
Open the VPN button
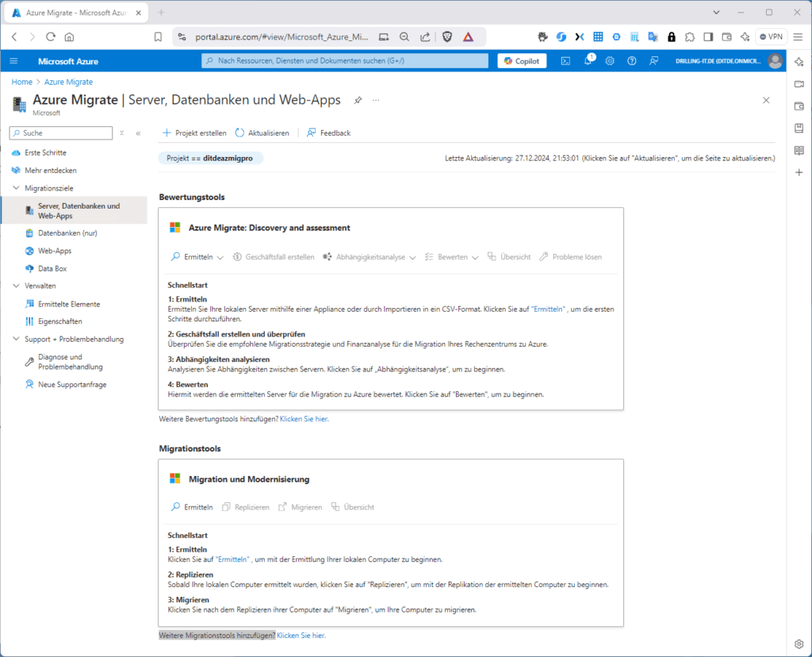pyautogui.click(x=771, y=36)
